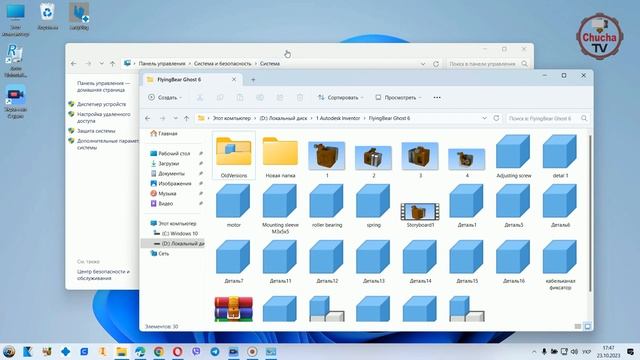Image resolution: width=640 pixels, height=360 pixels.
Task: Open Opera browser from the taskbar
Action: pyautogui.click(x=177, y=351)
